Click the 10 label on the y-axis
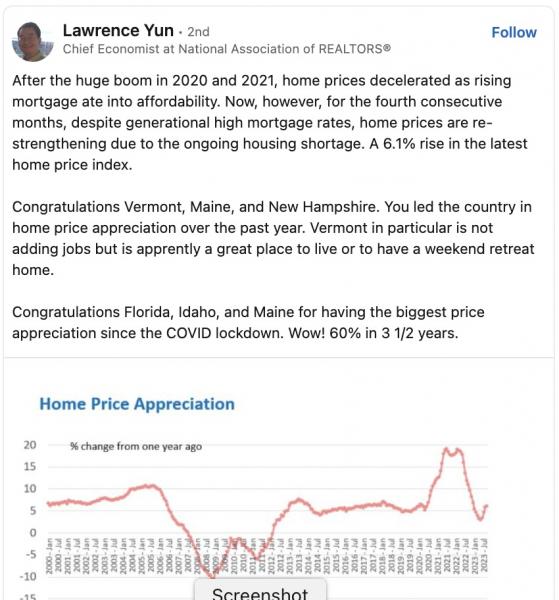 [30, 489]
